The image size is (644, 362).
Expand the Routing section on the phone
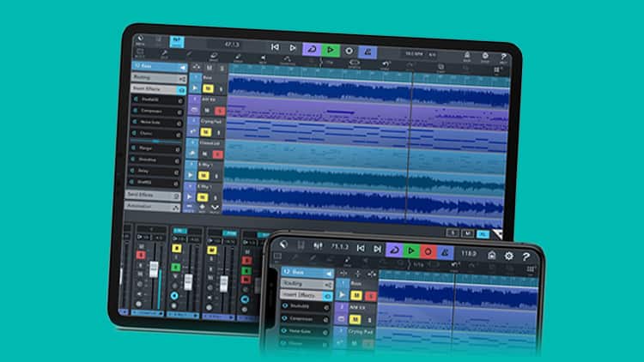tap(307, 284)
